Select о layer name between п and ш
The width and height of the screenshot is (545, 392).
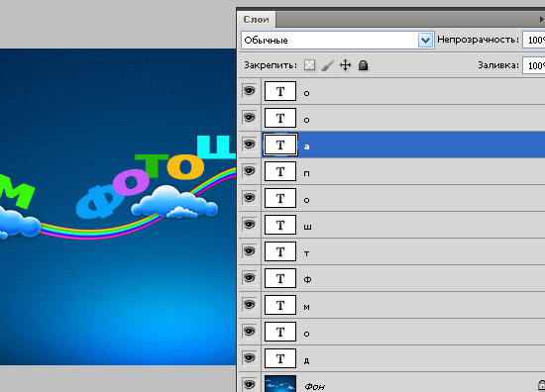[x=306, y=200]
